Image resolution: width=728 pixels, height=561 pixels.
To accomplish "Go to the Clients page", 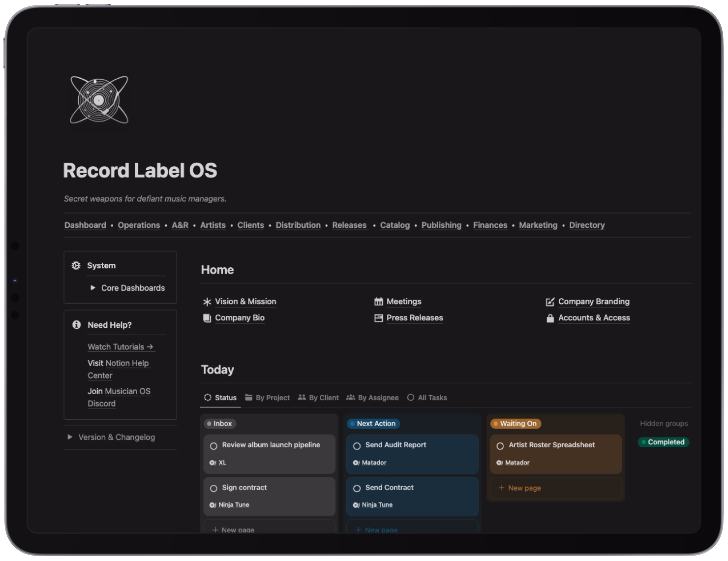I will 251,225.
